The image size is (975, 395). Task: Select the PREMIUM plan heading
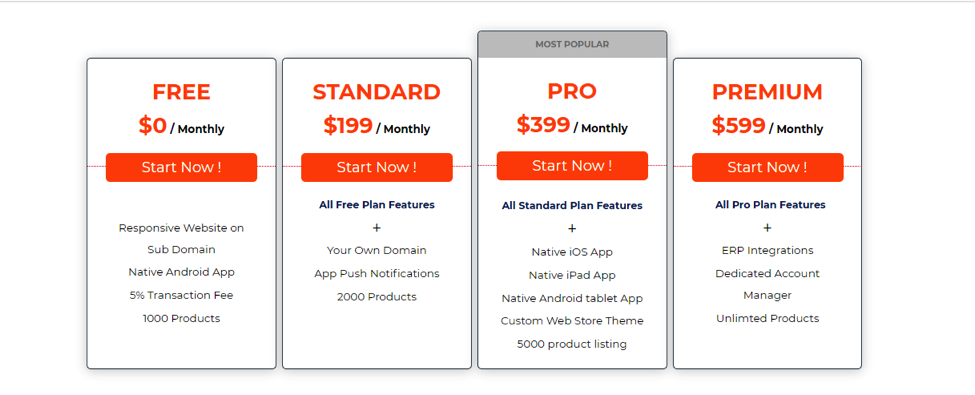(767, 92)
